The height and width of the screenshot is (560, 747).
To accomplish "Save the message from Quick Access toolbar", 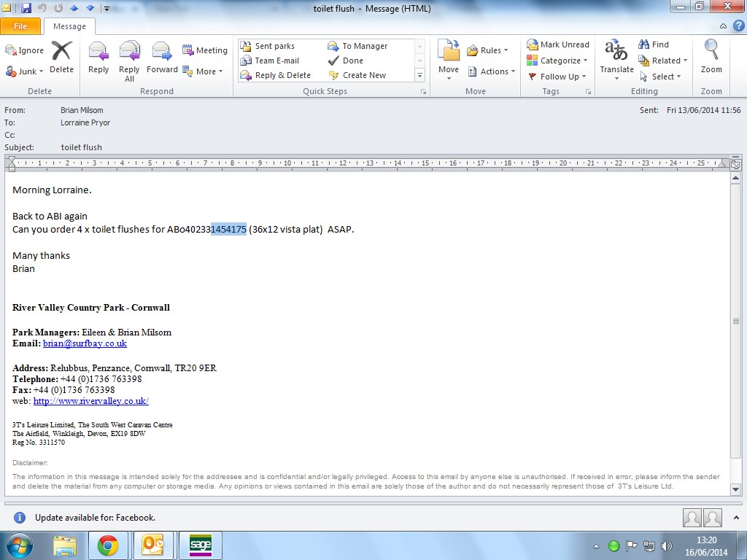I will [x=26, y=8].
